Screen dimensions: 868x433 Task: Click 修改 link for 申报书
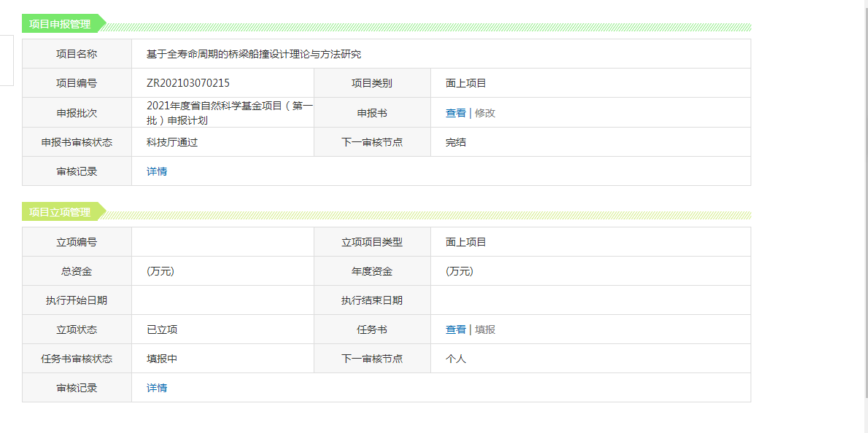point(485,113)
